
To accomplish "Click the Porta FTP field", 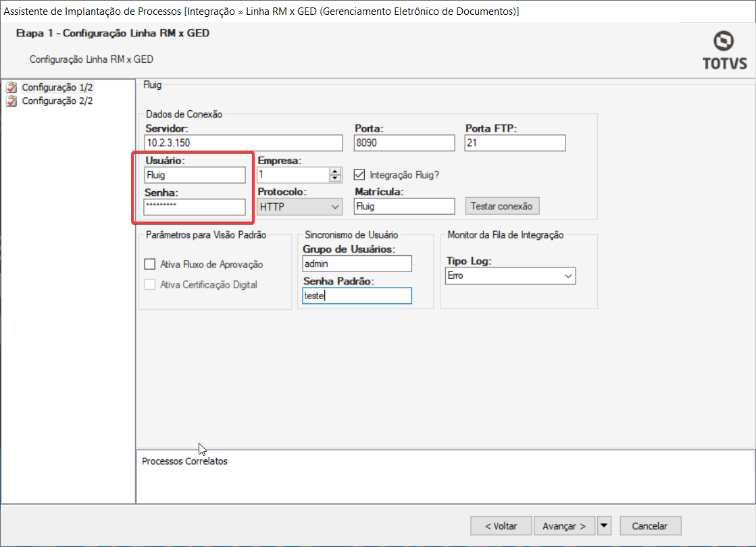I will pos(515,143).
